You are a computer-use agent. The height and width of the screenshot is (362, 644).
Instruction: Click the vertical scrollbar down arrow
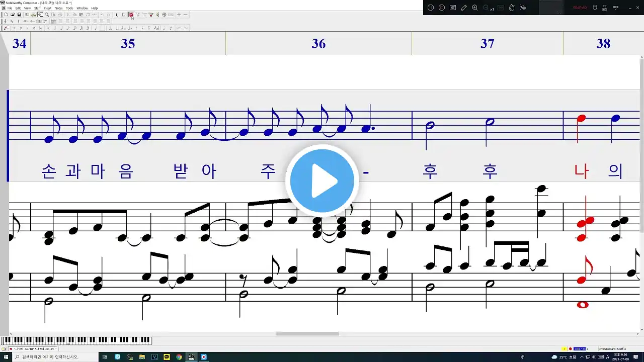pyautogui.click(x=640, y=330)
